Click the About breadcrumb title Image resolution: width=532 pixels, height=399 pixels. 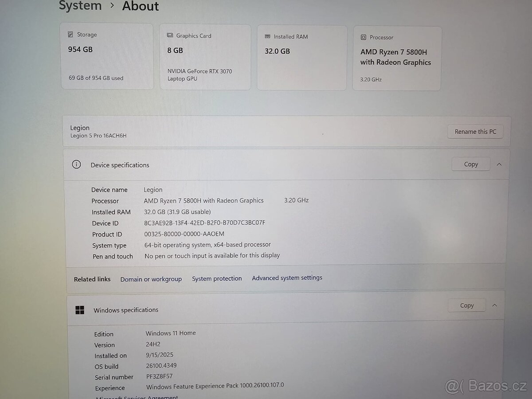pyautogui.click(x=140, y=6)
